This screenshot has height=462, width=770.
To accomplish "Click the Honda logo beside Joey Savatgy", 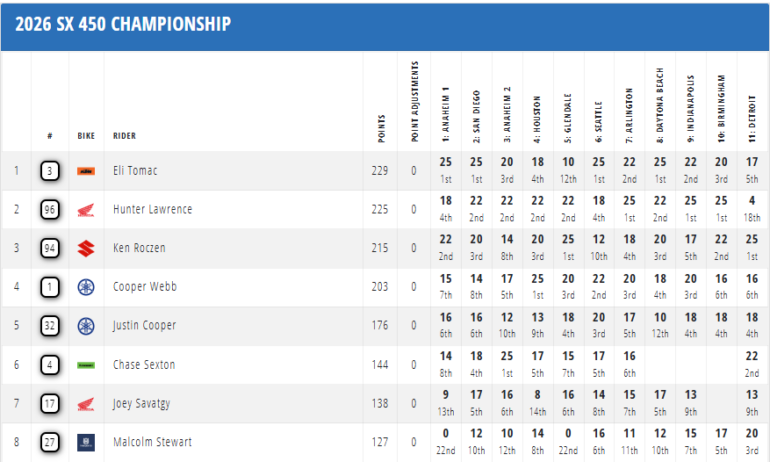I will (x=85, y=404).
